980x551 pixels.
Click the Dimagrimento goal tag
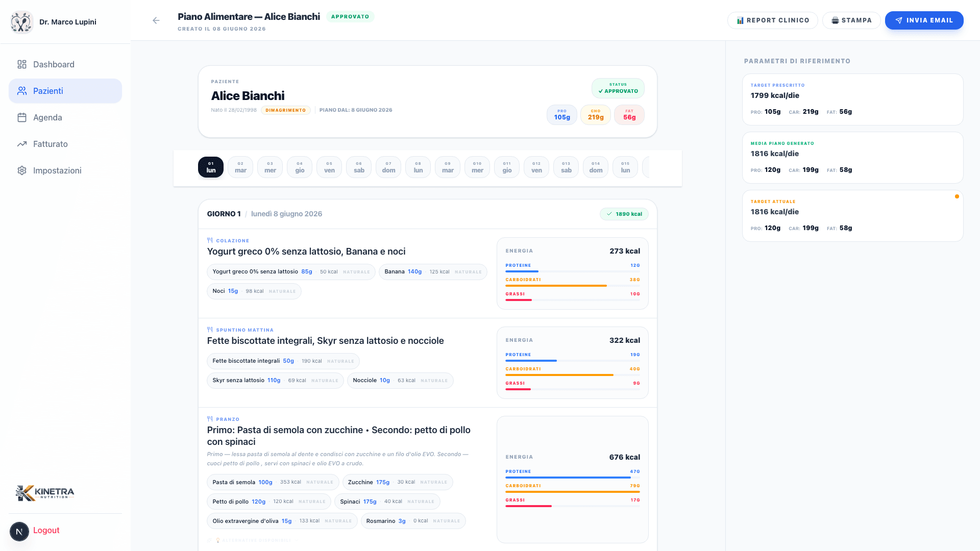pos(286,110)
